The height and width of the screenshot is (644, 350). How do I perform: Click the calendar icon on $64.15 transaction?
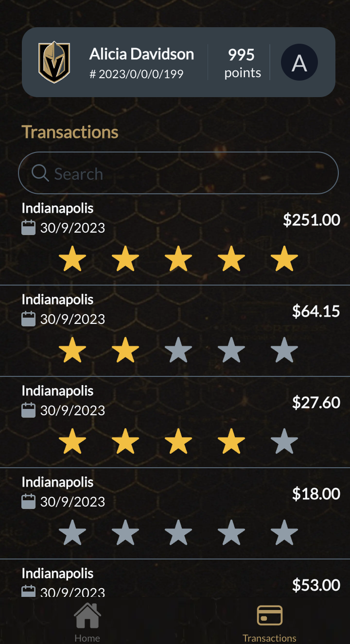tap(29, 319)
